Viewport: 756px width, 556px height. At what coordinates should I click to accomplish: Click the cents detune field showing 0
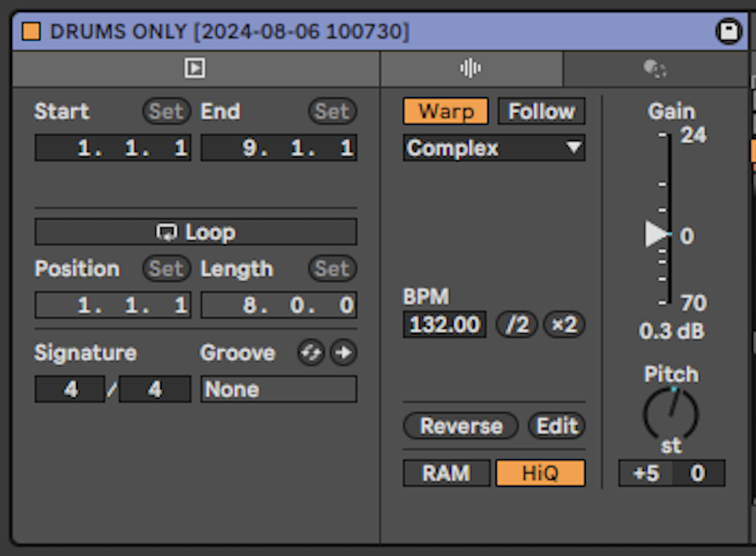click(x=699, y=473)
